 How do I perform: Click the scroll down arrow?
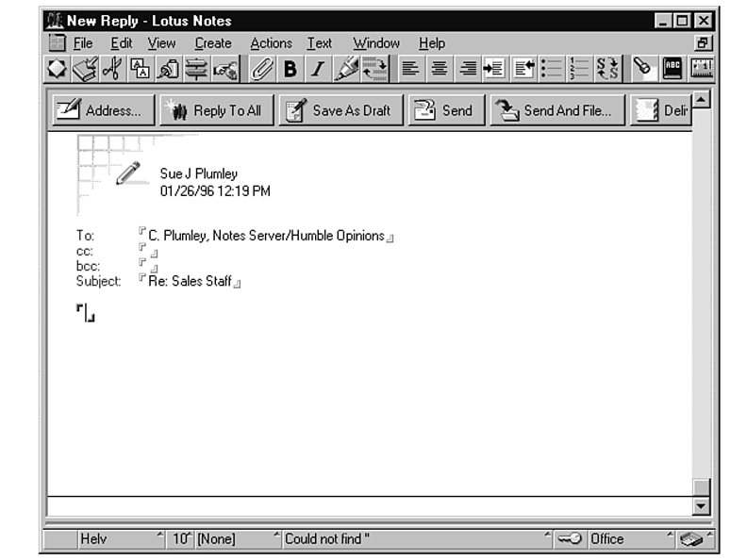[701, 506]
